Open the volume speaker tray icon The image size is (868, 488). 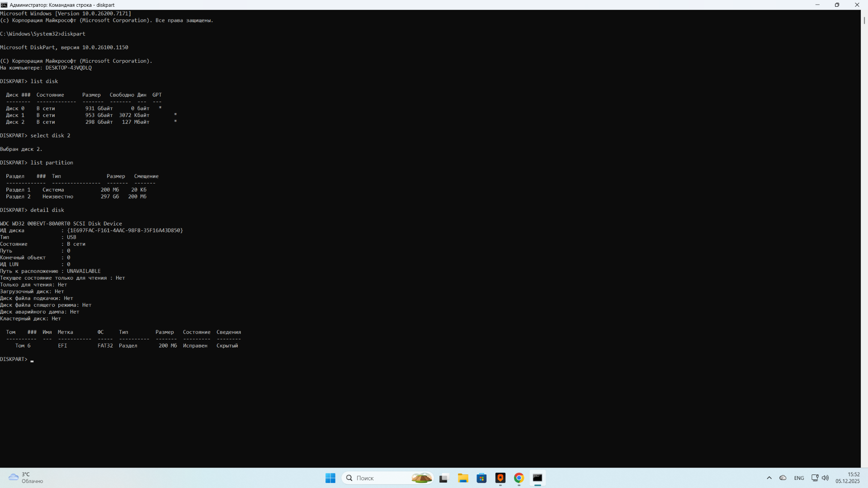point(825,478)
